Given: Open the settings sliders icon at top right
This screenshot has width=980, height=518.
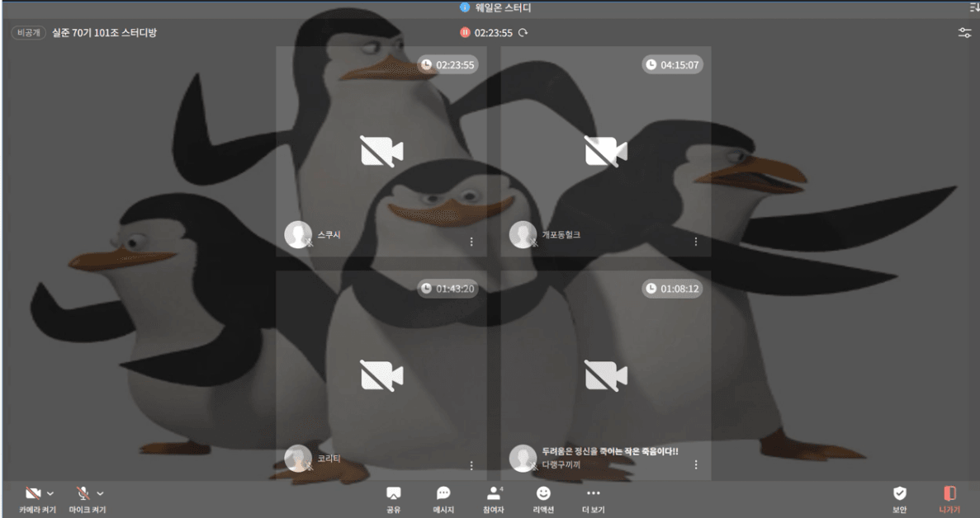Looking at the screenshot, I should [x=965, y=32].
